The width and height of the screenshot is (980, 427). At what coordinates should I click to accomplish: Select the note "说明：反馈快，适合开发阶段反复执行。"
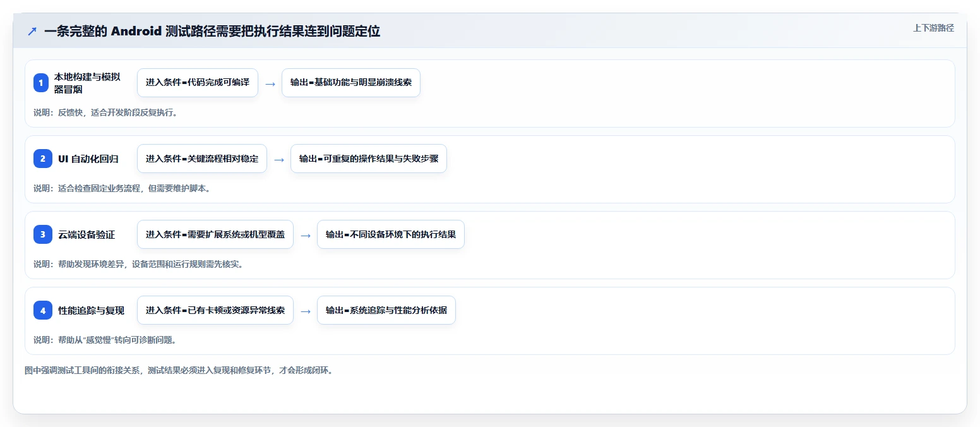(105, 112)
